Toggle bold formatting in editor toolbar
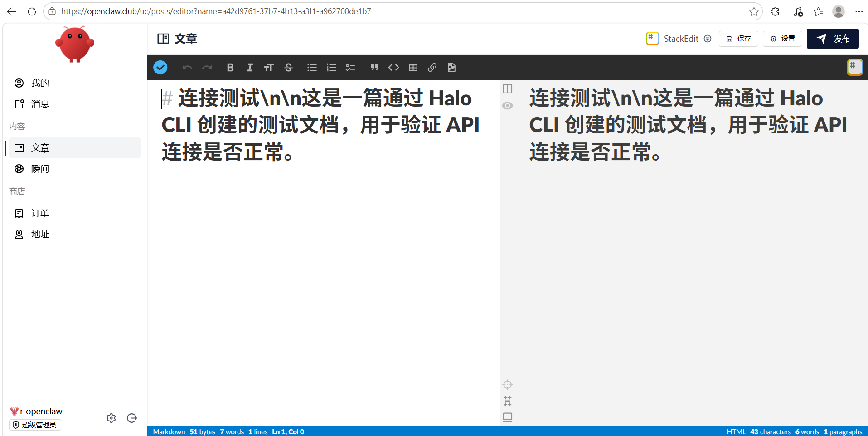The image size is (868, 436). click(230, 68)
